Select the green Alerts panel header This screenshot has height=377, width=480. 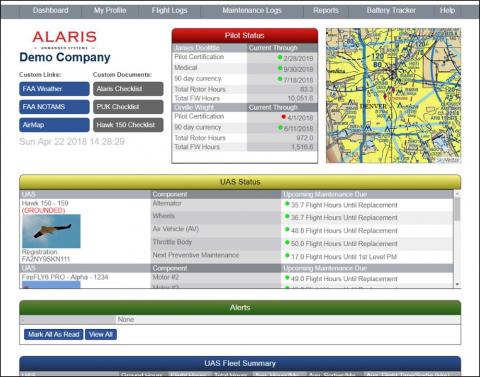(x=240, y=308)
